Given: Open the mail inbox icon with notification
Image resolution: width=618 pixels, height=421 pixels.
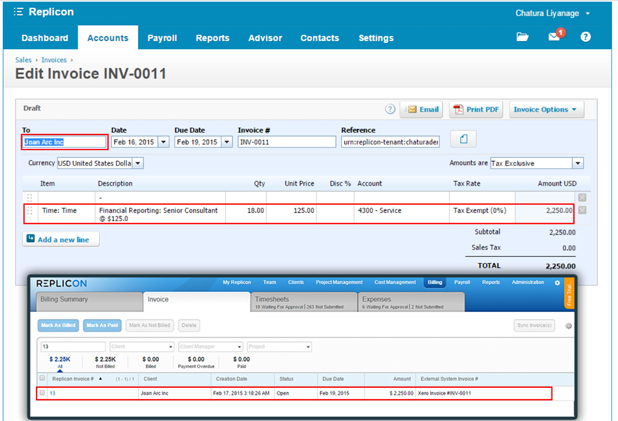Looking at the screenshot, I should 556,35.
